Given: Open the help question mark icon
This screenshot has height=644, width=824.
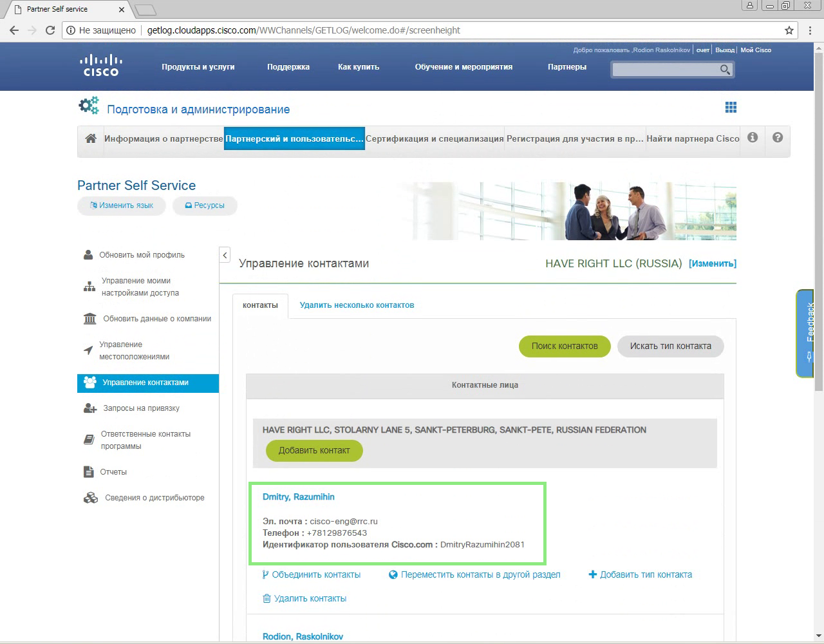Looking at the screenshot, I should pyautogui.click(x=778, y=138).
